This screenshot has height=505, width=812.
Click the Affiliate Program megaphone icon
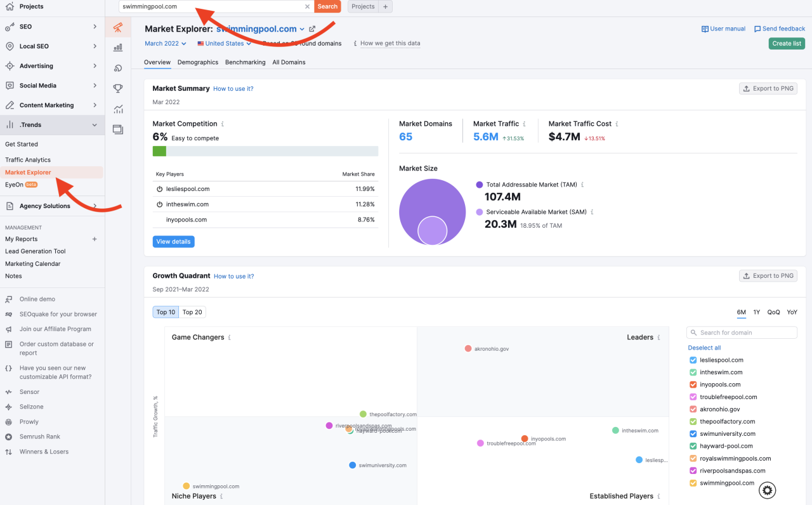coord(9,329)
